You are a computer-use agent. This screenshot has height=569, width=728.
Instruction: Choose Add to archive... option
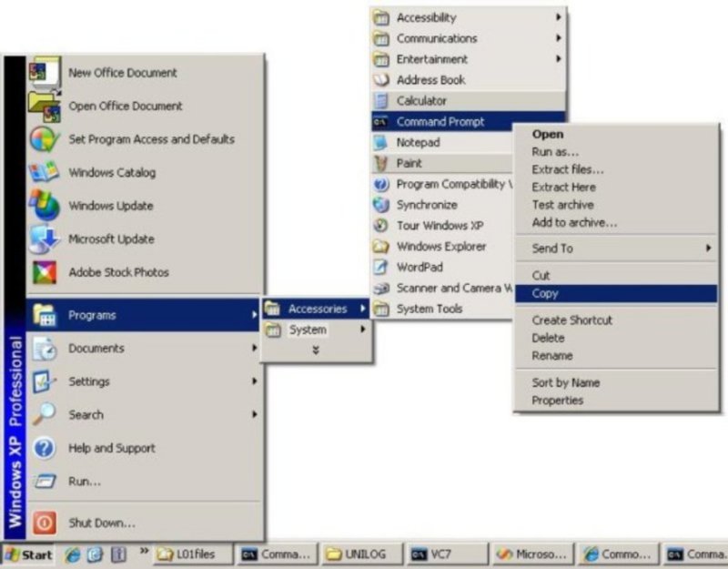coord(616,222)
